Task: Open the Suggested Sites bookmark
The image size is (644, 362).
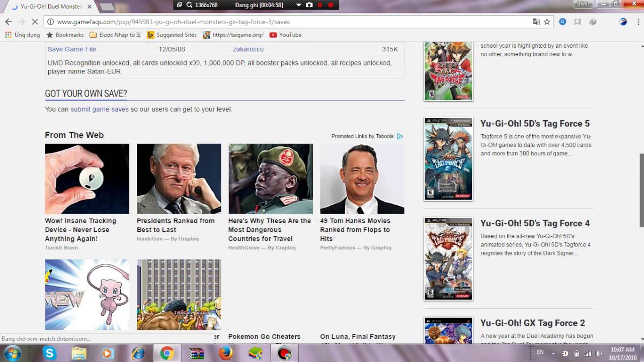Action: tap(172, 35)
